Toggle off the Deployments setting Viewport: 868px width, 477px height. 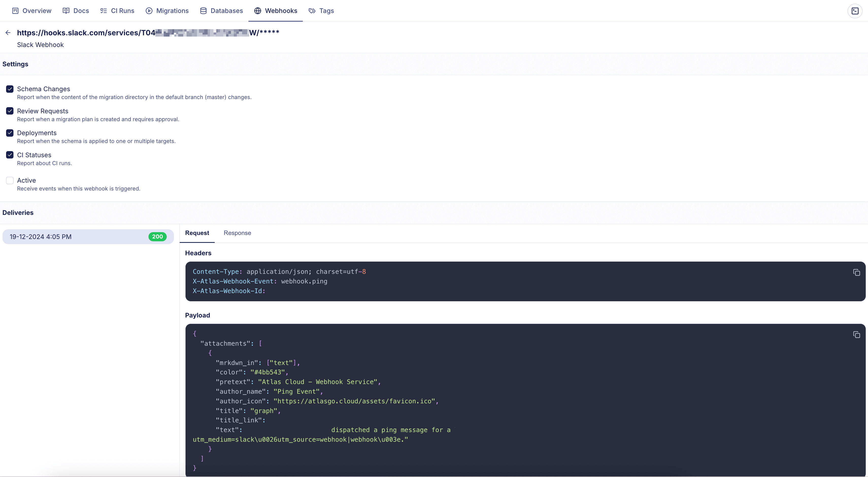(x=10, y=133)
